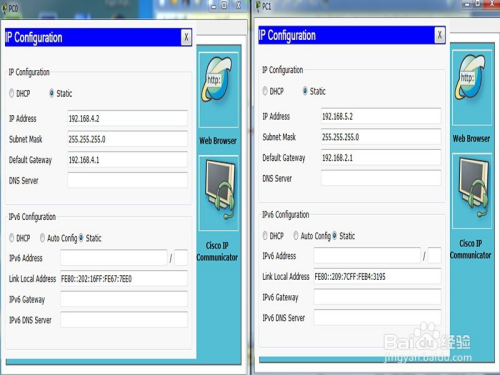Edit PC1 IP Address field 192.168.5.2
Screen dimensions: 500x375
click(x=381, y=116)
